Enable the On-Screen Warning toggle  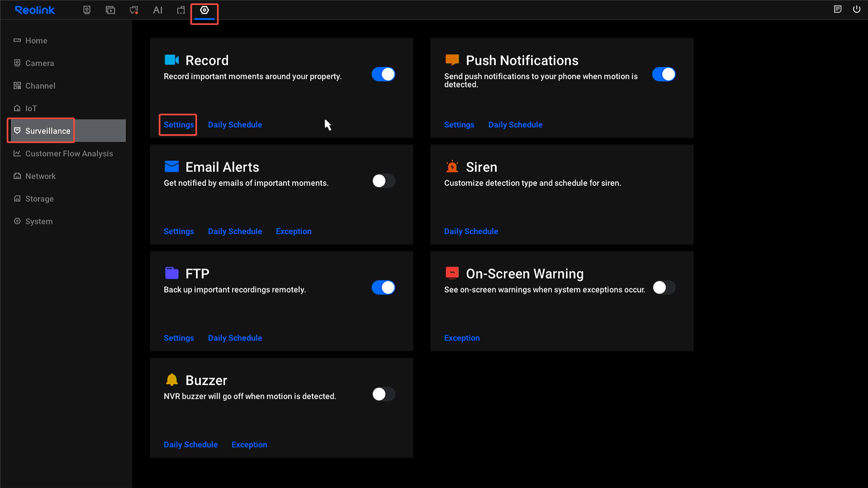pos(663,287)
